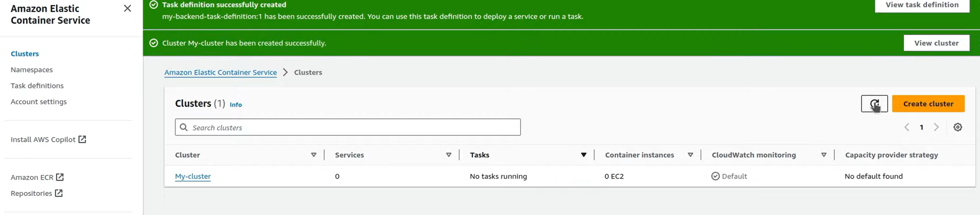Close the ECS navigation sidebar
The image size is (980, 215).
[x=128, y=8]
